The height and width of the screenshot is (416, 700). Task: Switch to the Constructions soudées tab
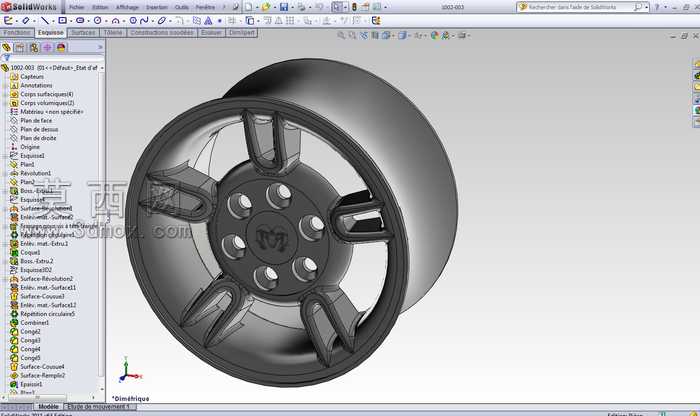[x=162, y=33]
